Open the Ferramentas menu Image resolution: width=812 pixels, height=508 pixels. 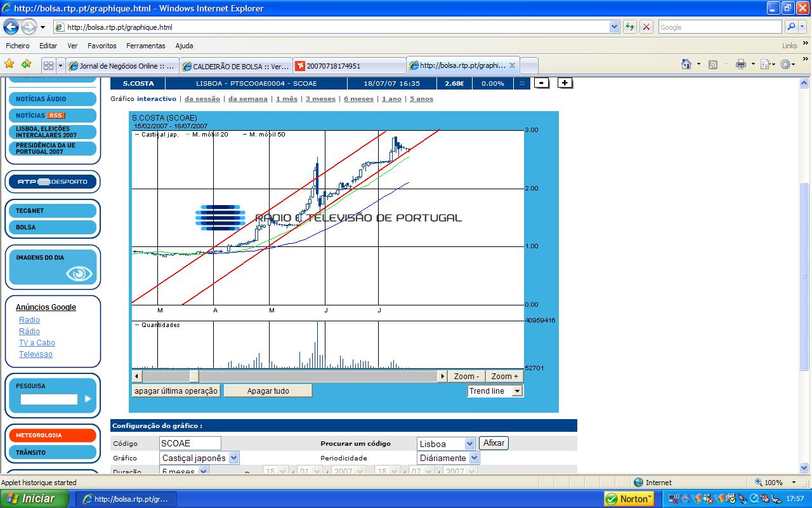(145, 46)
